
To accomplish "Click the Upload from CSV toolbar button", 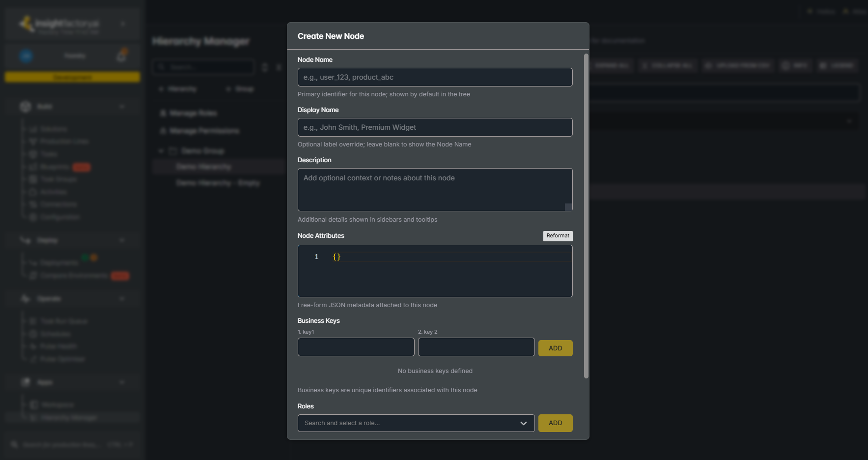I will tap(738, 65).
